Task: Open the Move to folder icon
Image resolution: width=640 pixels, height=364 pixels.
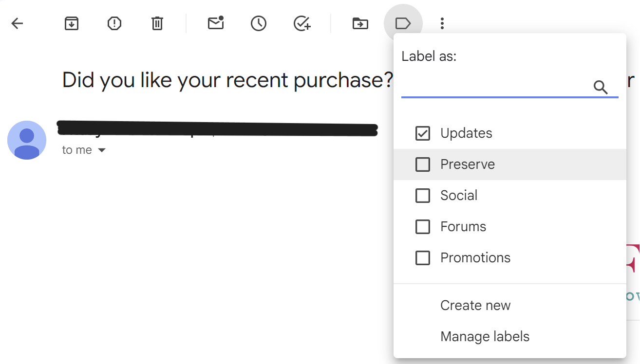Action: click(360, 23)
